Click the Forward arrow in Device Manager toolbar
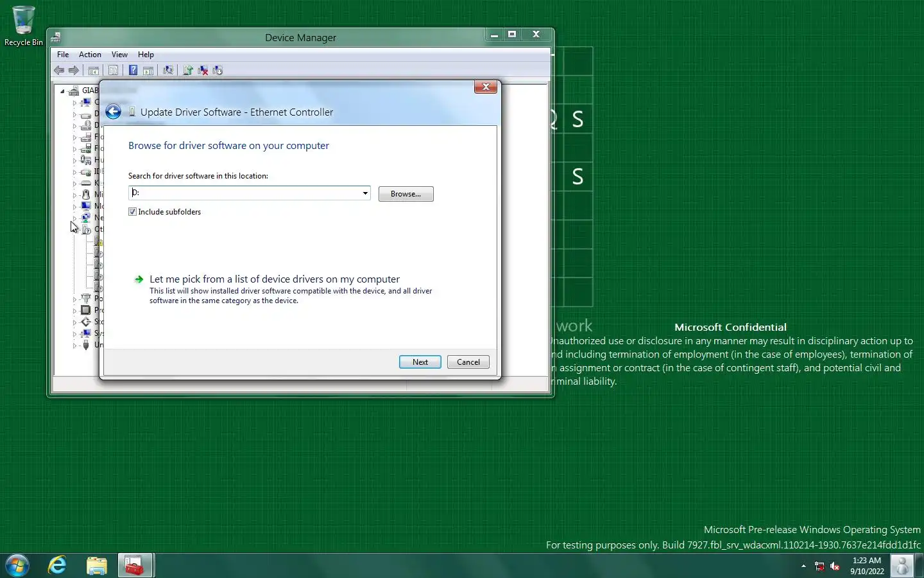 click(x=74, y=71)
